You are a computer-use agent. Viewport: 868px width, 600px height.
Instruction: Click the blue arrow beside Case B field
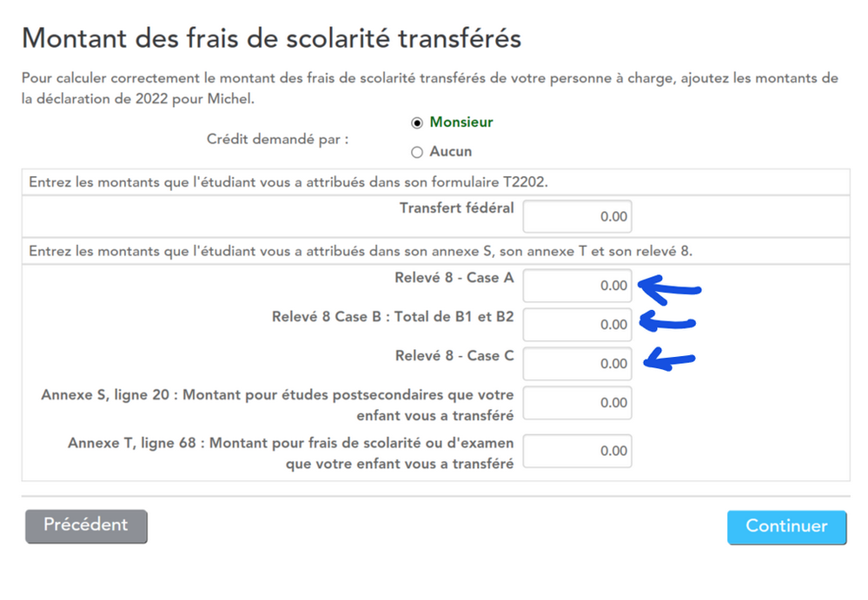pyautogui.click(x=667, y=322)
